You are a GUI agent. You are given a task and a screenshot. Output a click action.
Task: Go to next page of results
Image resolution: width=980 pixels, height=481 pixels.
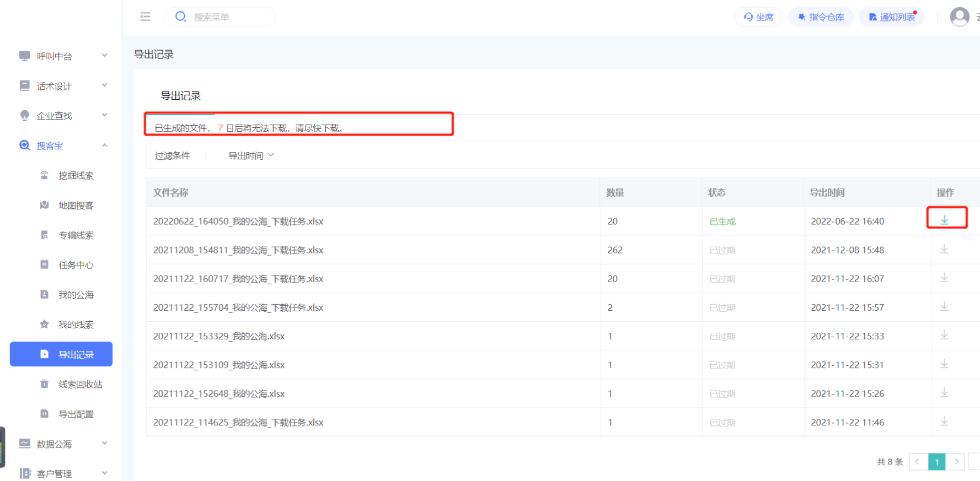coord(956,462)
